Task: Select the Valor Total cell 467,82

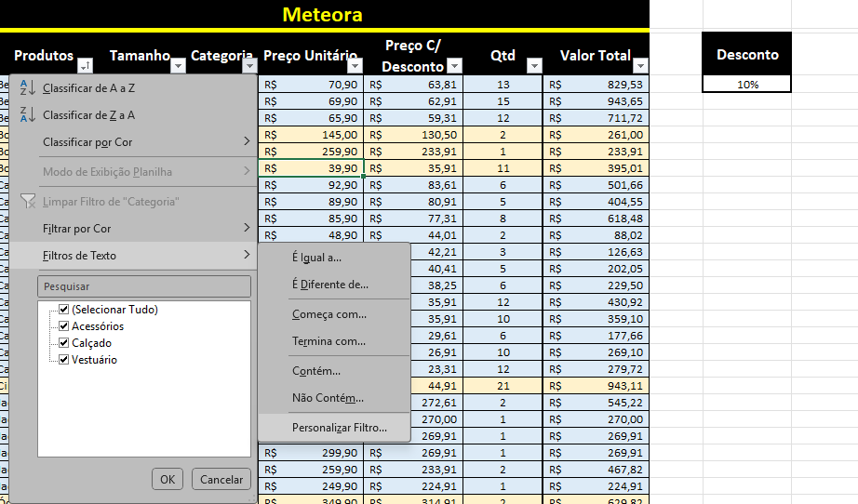Action: click(596, 470)
